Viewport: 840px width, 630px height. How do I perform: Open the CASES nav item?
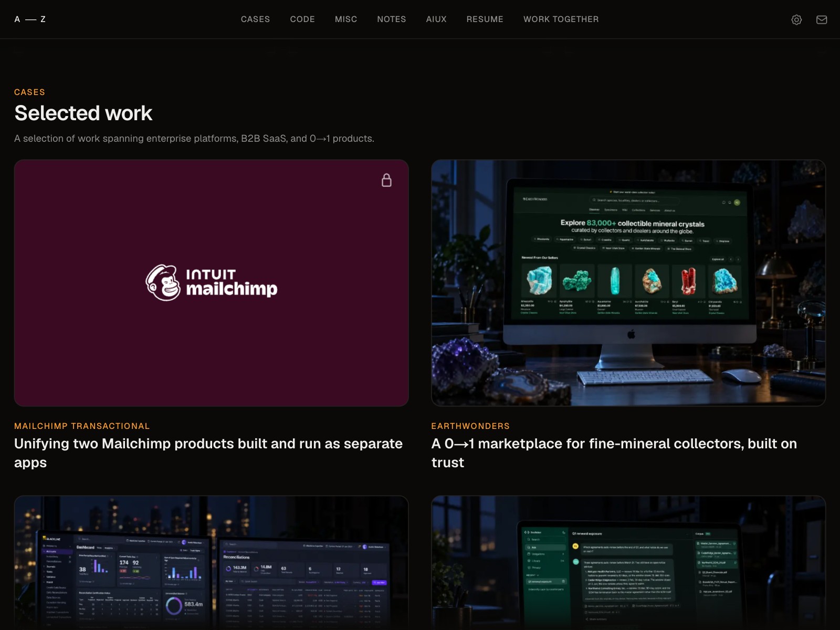(x=255, y=19)
